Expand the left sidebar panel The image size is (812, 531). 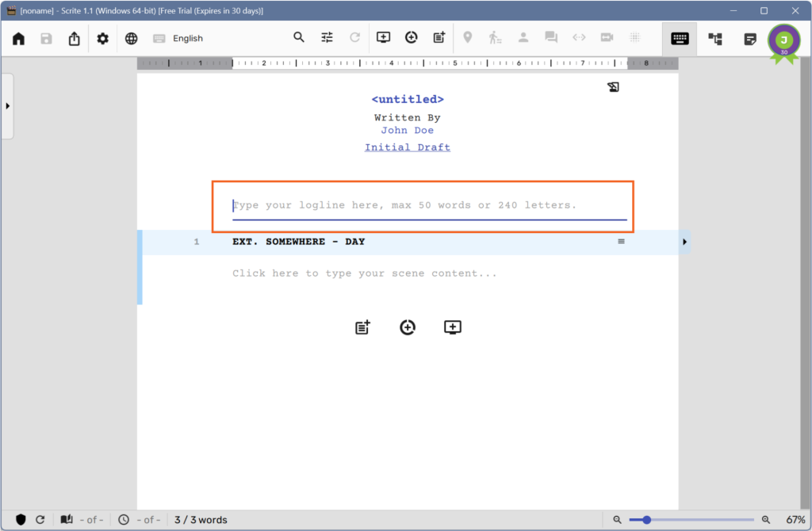[x=8, y=105]
